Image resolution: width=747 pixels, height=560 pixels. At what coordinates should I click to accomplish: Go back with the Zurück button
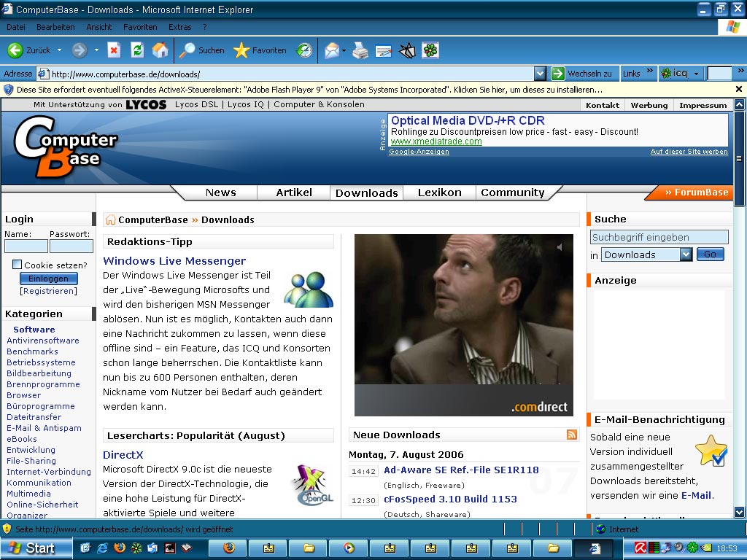(28, 50)
